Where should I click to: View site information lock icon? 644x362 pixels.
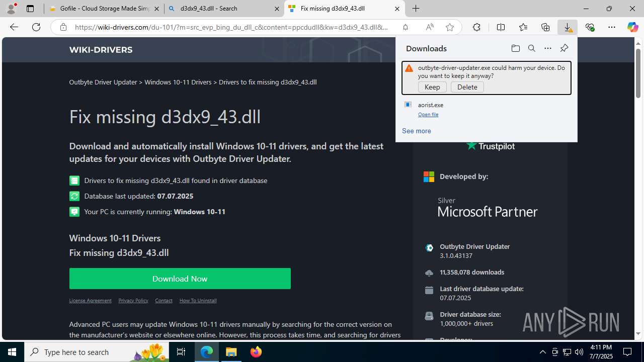tap(63, 27)
